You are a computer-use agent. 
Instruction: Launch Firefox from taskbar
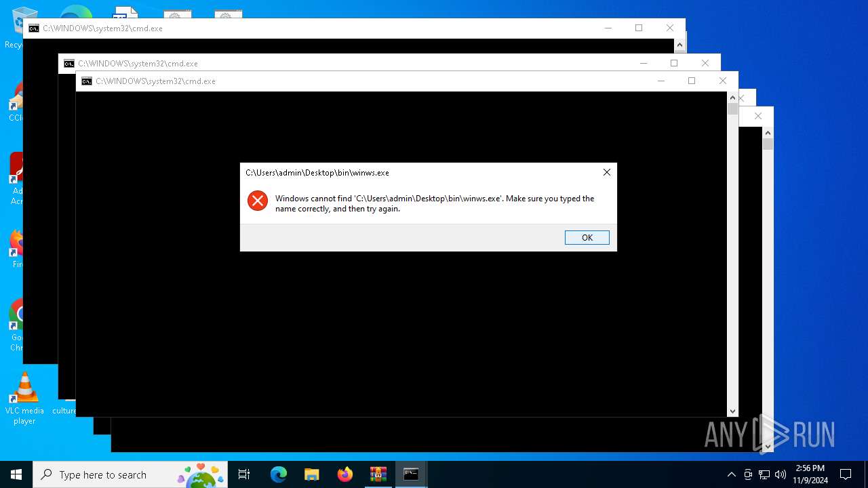[x=345, y=474]
